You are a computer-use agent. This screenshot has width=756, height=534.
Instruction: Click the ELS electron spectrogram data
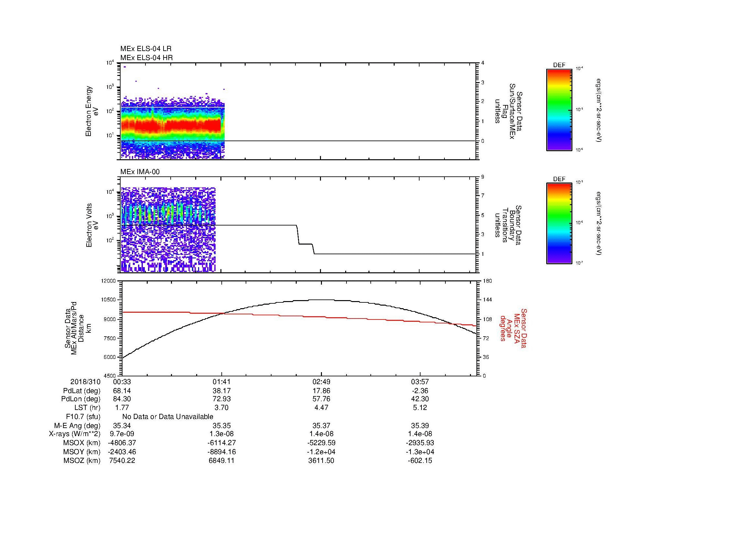point(173,128)
